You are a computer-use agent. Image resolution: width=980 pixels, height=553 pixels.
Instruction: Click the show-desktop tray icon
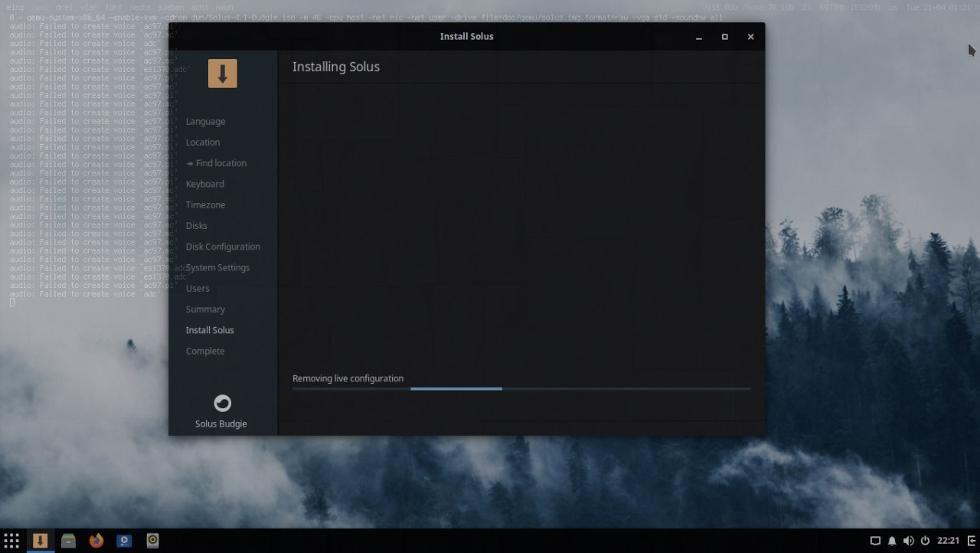(x=876, y=541)
